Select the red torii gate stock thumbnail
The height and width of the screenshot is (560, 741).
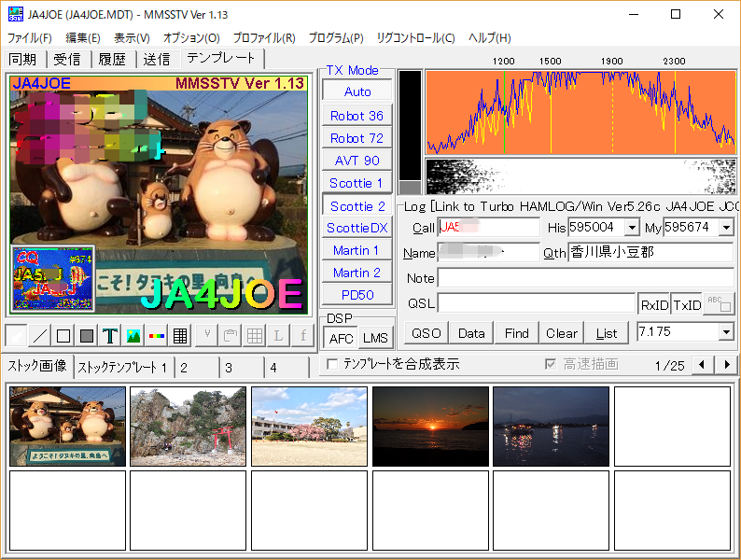[x=189, y=427]
